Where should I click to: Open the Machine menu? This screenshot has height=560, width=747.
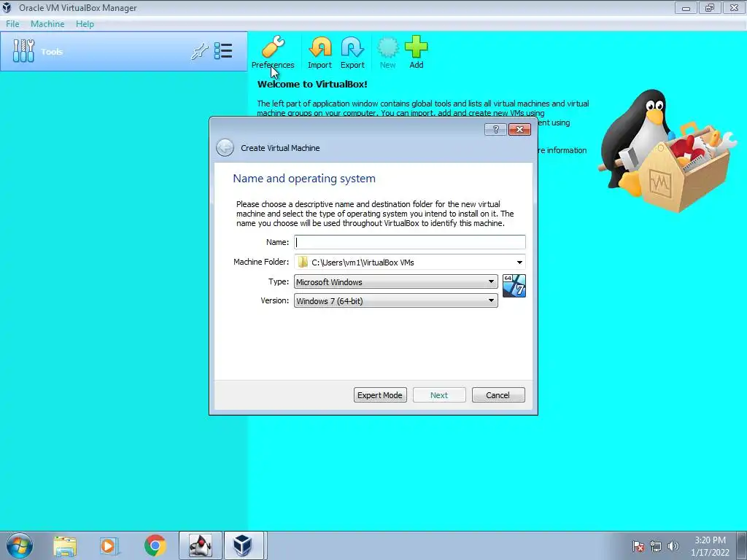47,24
